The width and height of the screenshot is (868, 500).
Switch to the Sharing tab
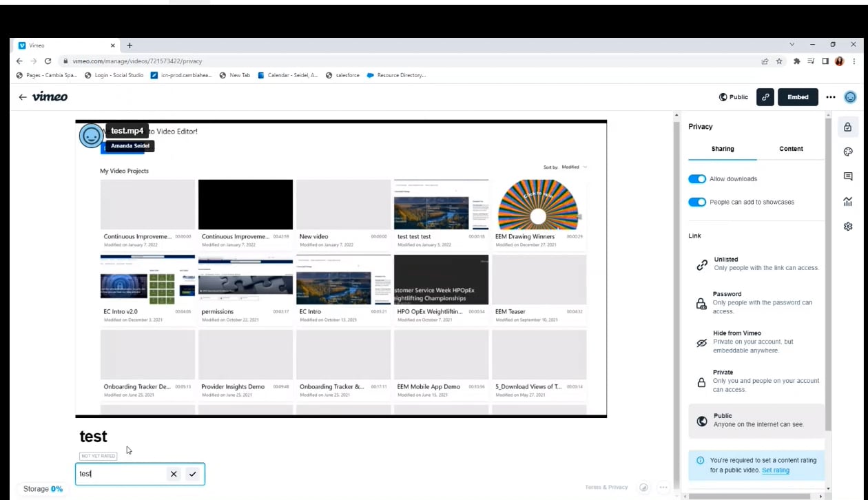click(x=723, y=149)
